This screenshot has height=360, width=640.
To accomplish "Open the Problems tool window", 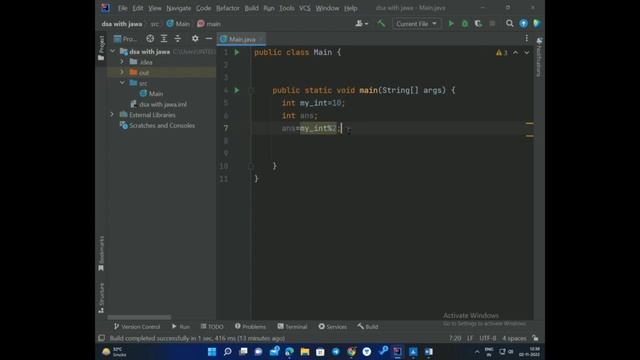I will click(x=250, y=327).
